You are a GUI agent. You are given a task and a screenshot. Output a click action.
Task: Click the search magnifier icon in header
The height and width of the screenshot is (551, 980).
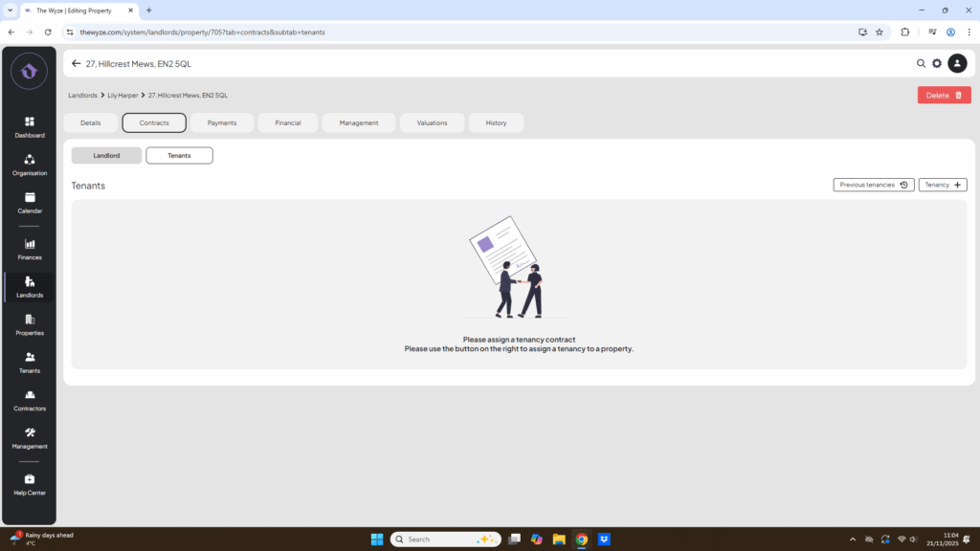921,63
